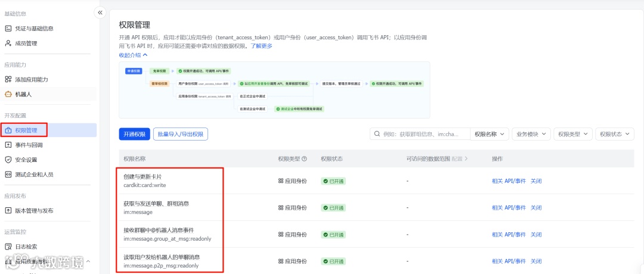
Task: Click the 日志检索 search-log icon
Action: pyautogui.click(x=8, y=247)
